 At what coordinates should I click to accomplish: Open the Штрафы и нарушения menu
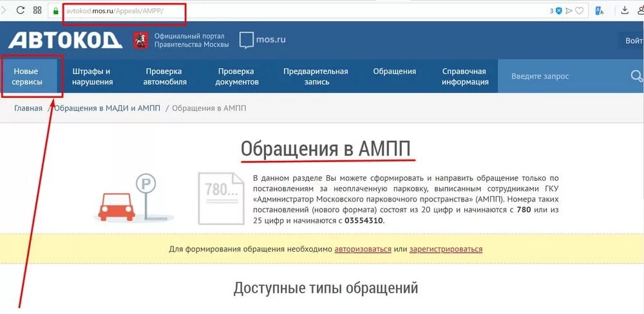[x=92, y=77]
